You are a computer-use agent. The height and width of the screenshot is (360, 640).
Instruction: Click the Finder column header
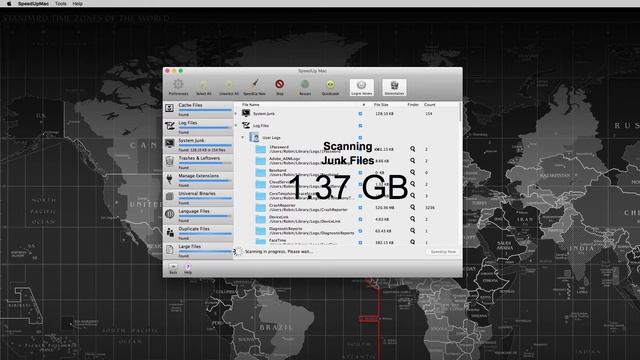click(x=413, y=105)
